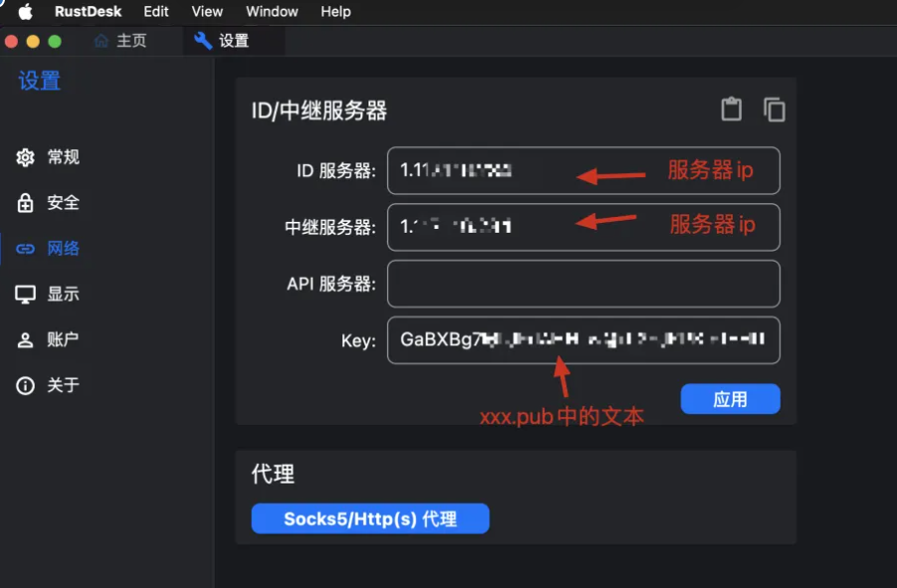
Task: Select 账户 in the settings sidebar
Action: pyautogui.click(x=63, y=339)
